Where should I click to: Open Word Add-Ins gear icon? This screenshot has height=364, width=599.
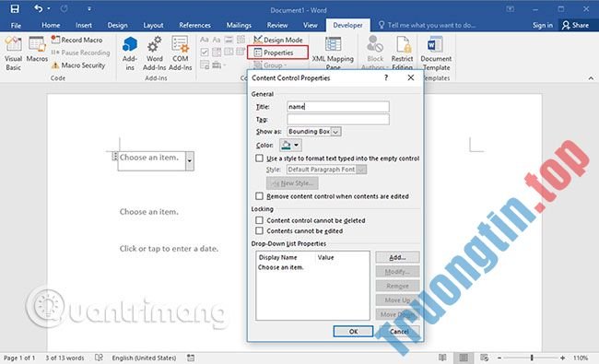click(x=154, y=53)
